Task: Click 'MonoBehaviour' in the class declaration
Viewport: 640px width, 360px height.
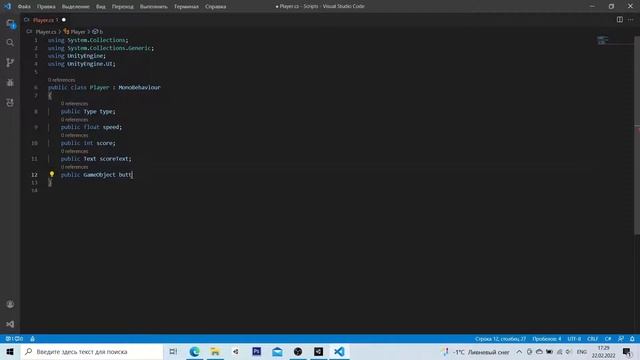Action: 139,87
